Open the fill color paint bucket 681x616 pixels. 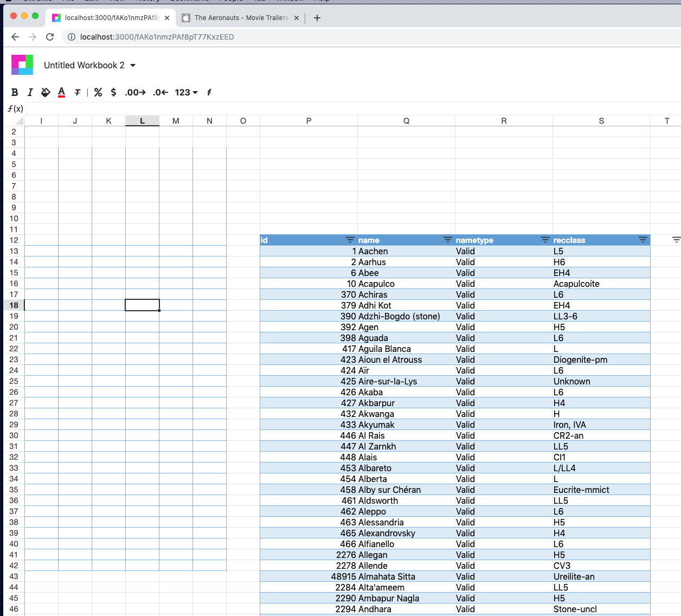[x=46, y=92]
